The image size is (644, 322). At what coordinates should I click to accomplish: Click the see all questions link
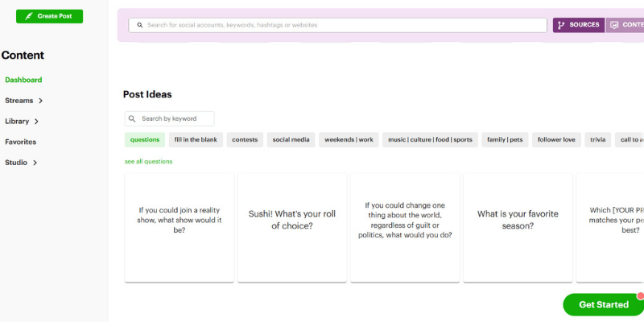point(149,162)
